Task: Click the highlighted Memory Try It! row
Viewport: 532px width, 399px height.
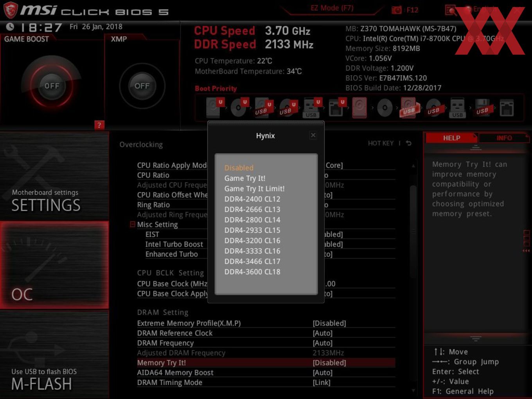Action: click(266, 363)
